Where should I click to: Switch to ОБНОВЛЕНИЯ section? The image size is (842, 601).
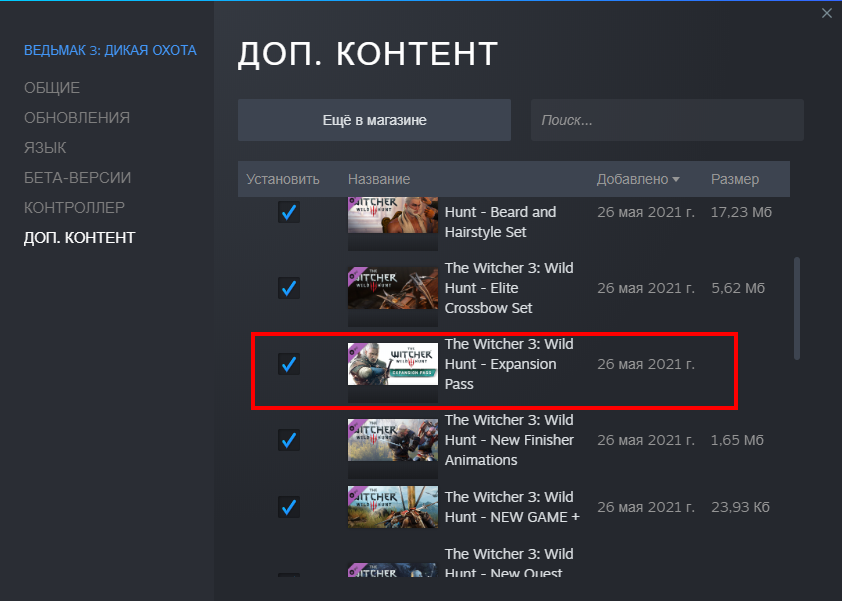pos(77,118)
